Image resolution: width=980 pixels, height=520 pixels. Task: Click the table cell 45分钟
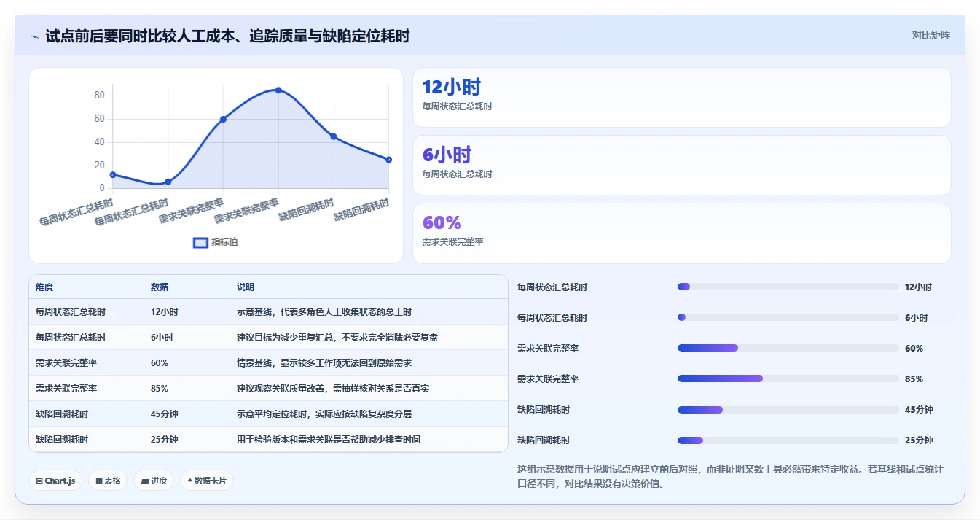coord(164,414)
